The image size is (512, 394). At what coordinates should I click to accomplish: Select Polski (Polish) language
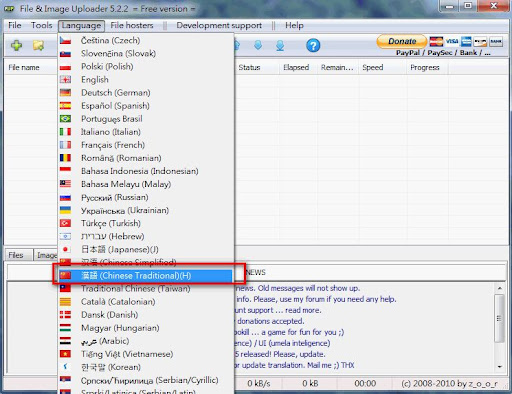pos(146,67)
